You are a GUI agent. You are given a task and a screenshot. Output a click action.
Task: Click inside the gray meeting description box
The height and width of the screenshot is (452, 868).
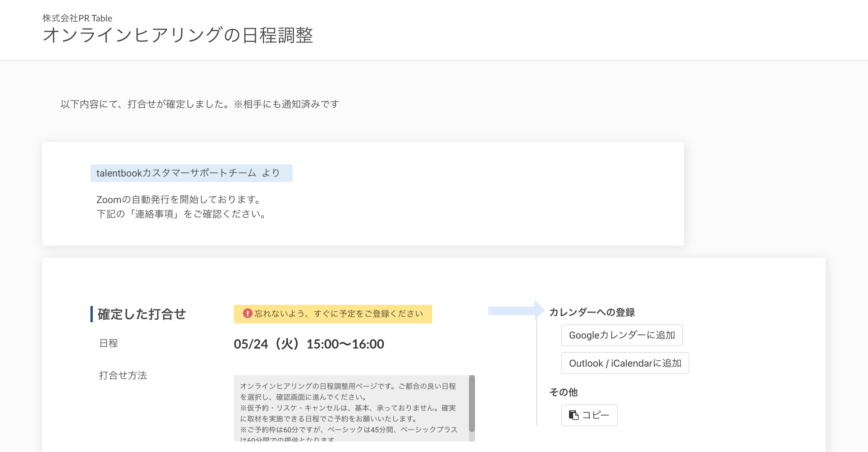tap(347, 408)
